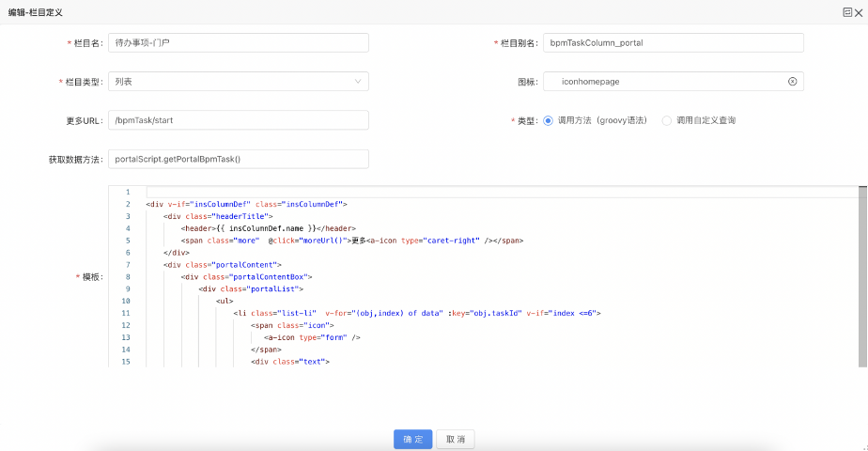The height and width of the screenshot is (451, 868).
Task: Click code line with v-for list-li
Action: click(417, 313)
